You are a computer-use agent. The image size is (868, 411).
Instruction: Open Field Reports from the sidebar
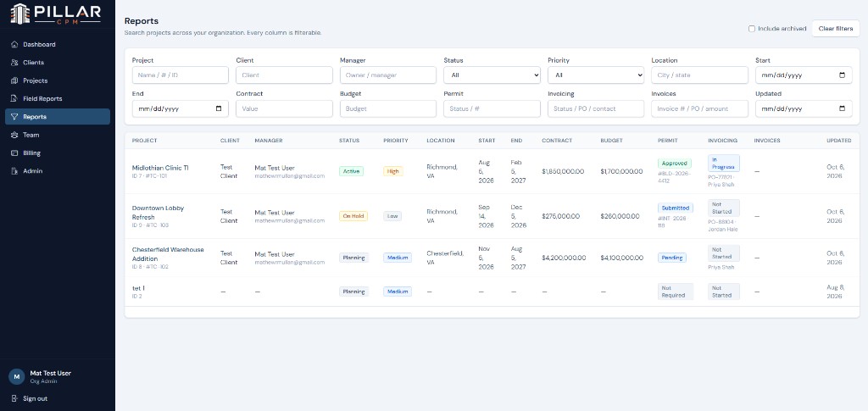58,98
